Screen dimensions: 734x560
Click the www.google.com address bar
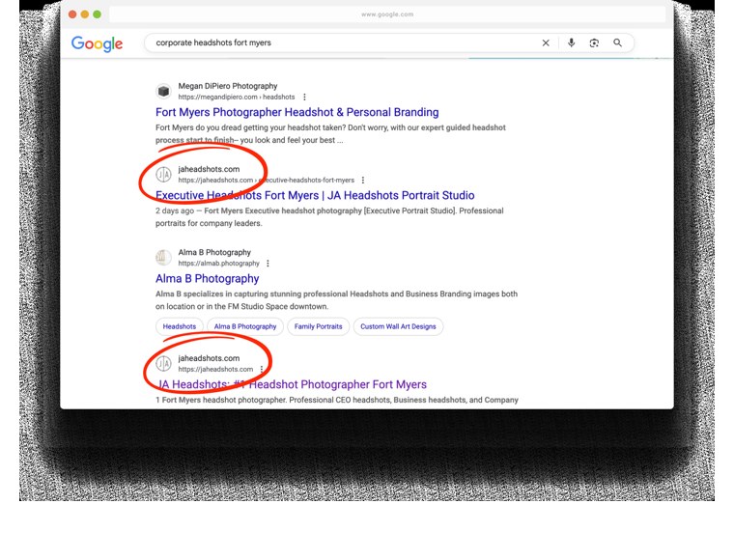coord(387,14)
